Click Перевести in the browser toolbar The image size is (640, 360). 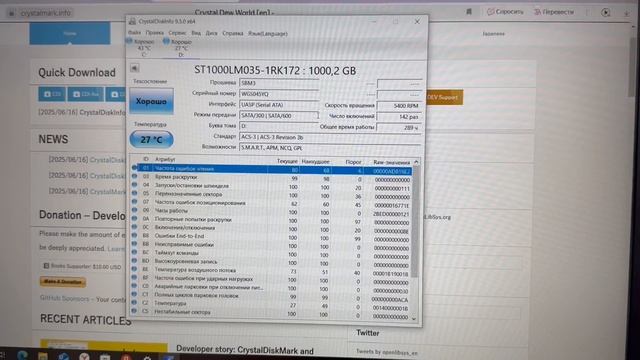click(x=554, y=12)
